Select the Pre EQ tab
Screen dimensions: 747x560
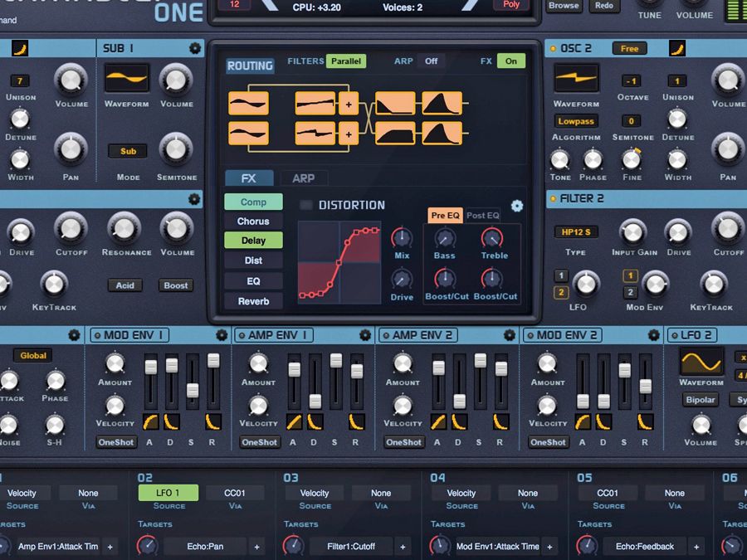[446, 215]
